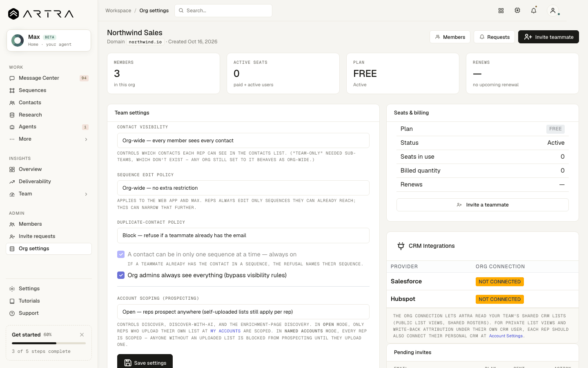Click the Message Center chat icon
Screen dimensions: 588x368
point(12,78)
